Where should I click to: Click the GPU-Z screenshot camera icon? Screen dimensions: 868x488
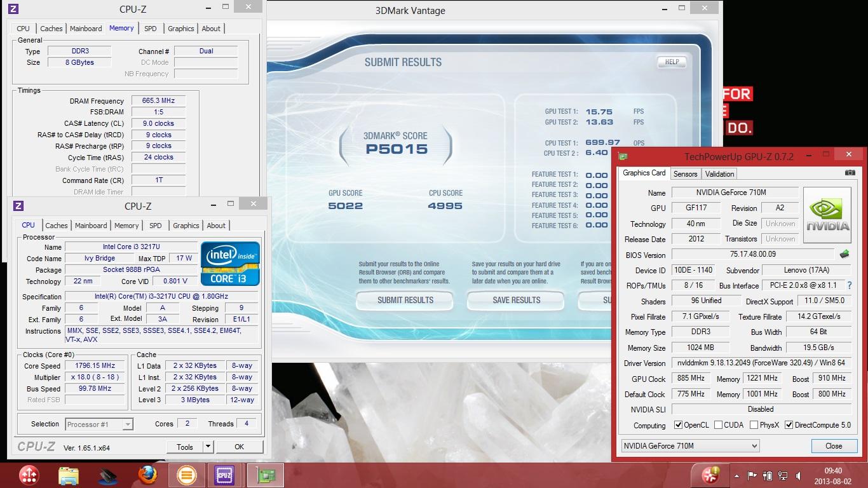[x=850, y=173]
